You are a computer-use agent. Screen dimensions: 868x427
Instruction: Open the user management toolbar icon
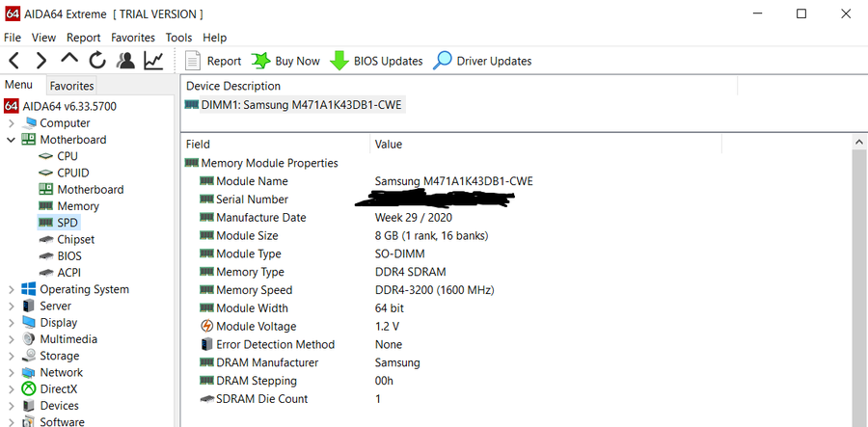pos(125,61)
